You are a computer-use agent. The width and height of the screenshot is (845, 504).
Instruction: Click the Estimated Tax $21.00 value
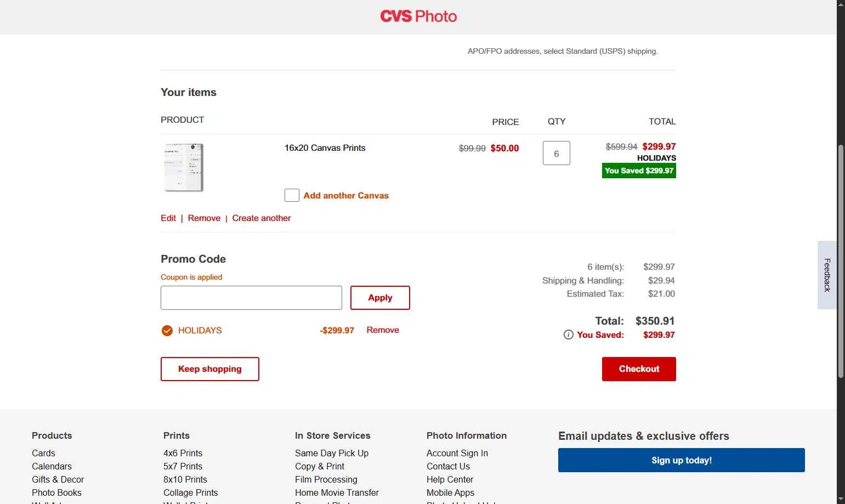661,294
